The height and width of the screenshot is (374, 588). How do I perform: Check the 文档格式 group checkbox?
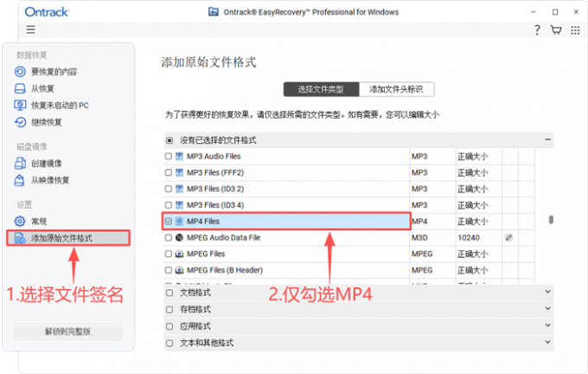point(169,293)
